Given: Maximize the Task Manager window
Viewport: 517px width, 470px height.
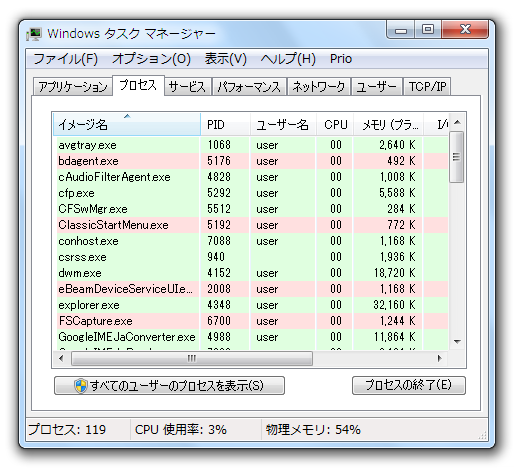Looking at the screenshot, I should tap(428, 30).
